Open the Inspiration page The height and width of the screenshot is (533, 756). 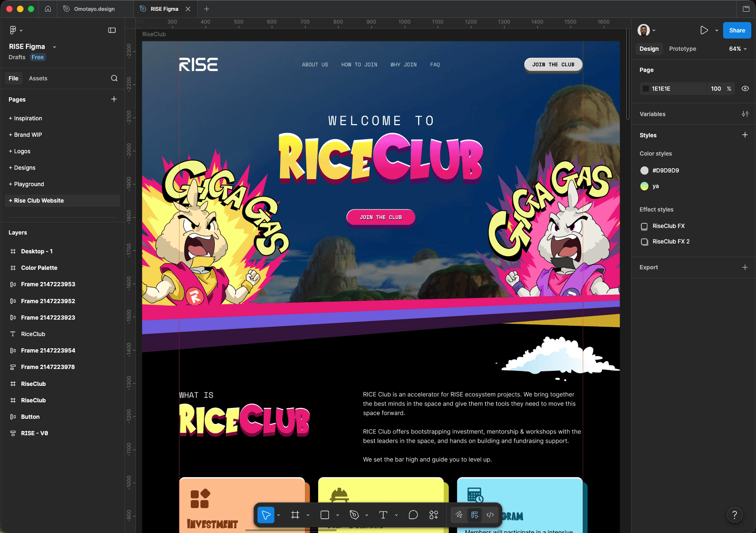coord(62,118)
